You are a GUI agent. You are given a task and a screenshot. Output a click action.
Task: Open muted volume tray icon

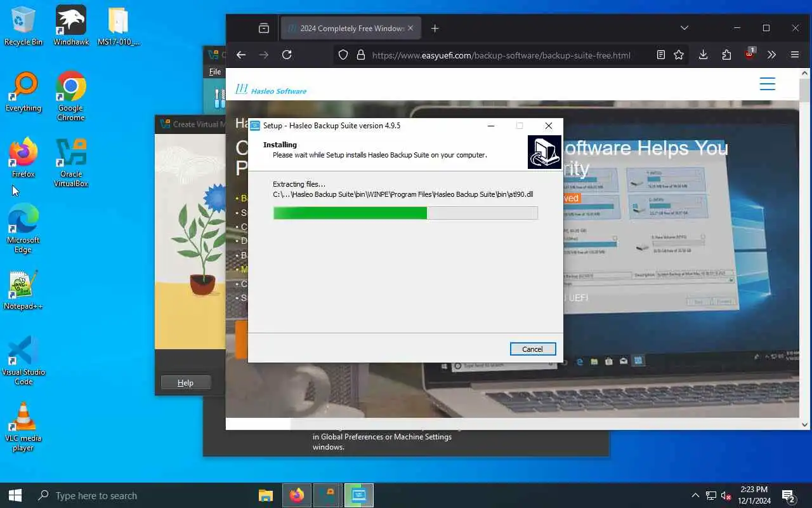pyautogui.click(x=726, y=495)
